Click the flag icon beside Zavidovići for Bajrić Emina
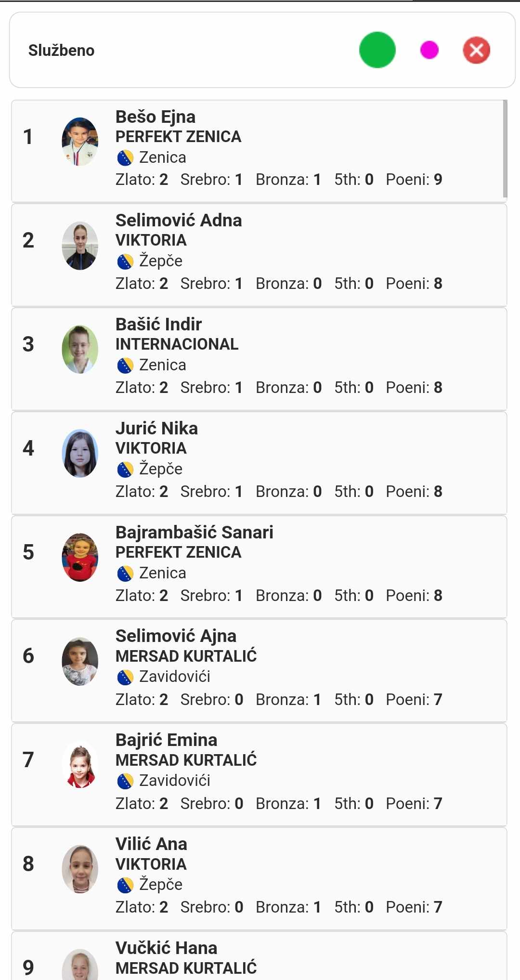The height and width of the screenshot is (980, 520). tap(125, 781)
